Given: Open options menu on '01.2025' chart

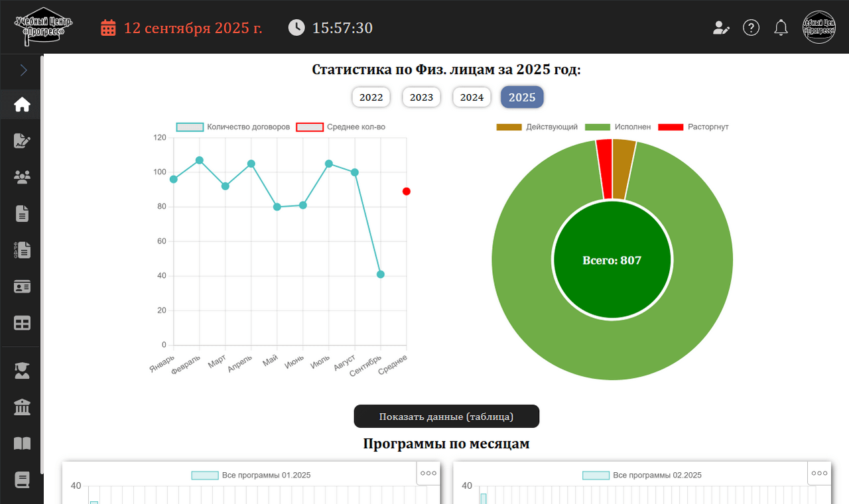Looking at the screenshot, I should pyautogui.click(x=428, y=473).
